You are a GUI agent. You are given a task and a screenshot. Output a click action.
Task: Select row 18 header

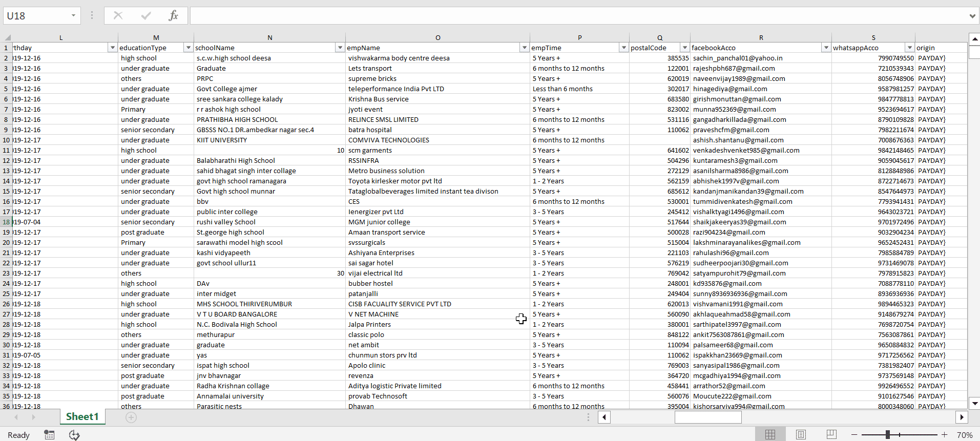(6, 222)
